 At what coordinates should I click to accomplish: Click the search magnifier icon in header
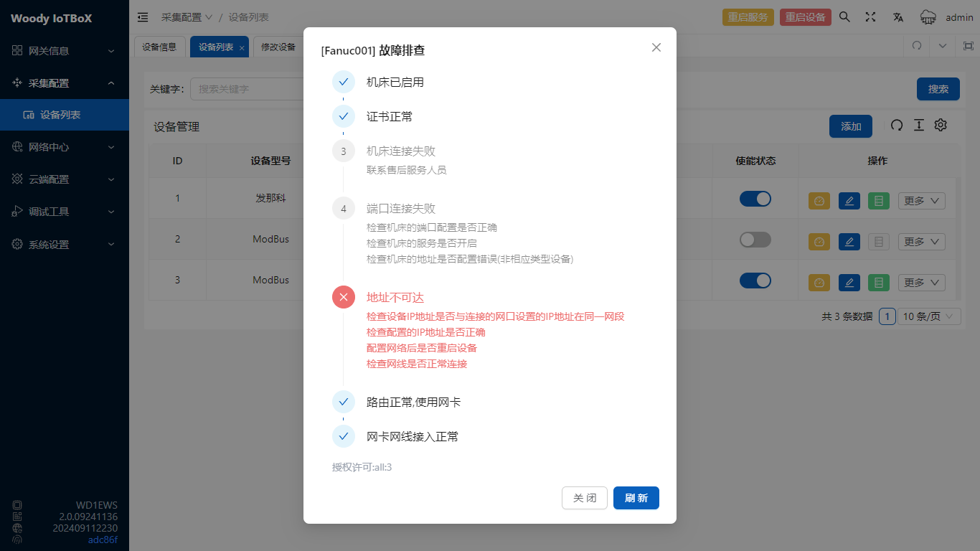click(x=844, y=17)
